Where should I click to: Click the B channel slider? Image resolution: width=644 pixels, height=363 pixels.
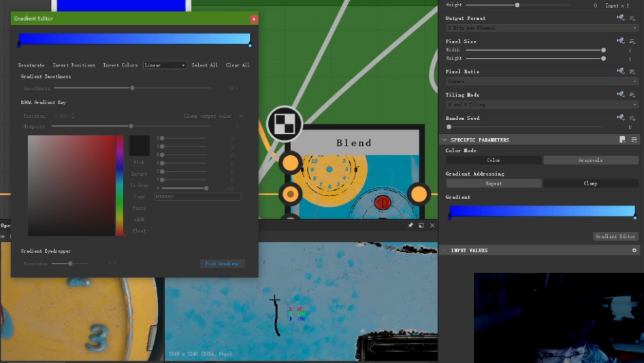[184, 155]
